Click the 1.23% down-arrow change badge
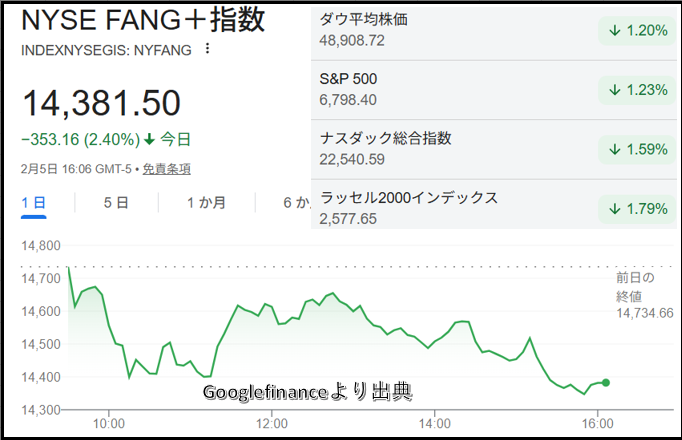This screenshot has width=682, height=440. 636,90
